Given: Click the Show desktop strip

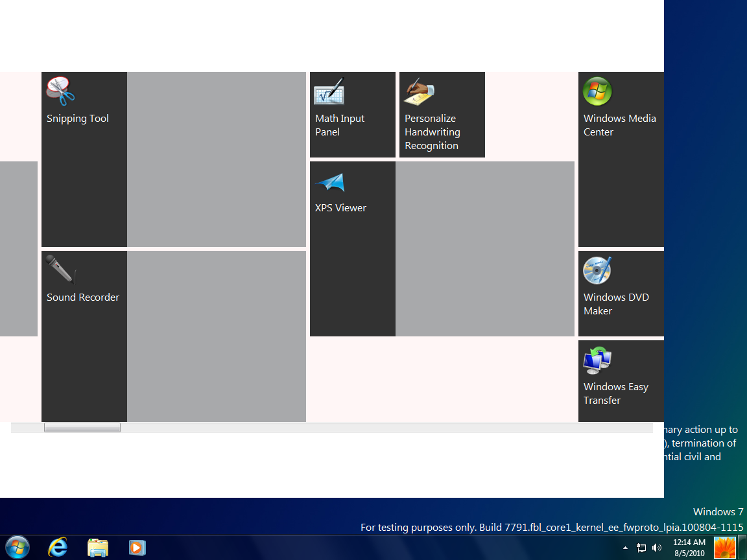Looking at the screenshot, I should (742, 548).
